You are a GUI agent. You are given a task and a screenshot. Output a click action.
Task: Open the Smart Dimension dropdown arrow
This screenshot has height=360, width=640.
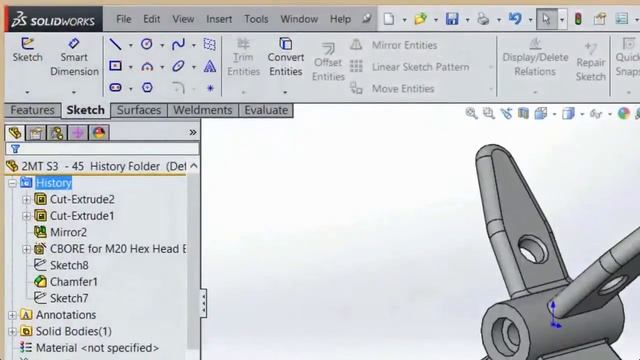coord(73,92)
